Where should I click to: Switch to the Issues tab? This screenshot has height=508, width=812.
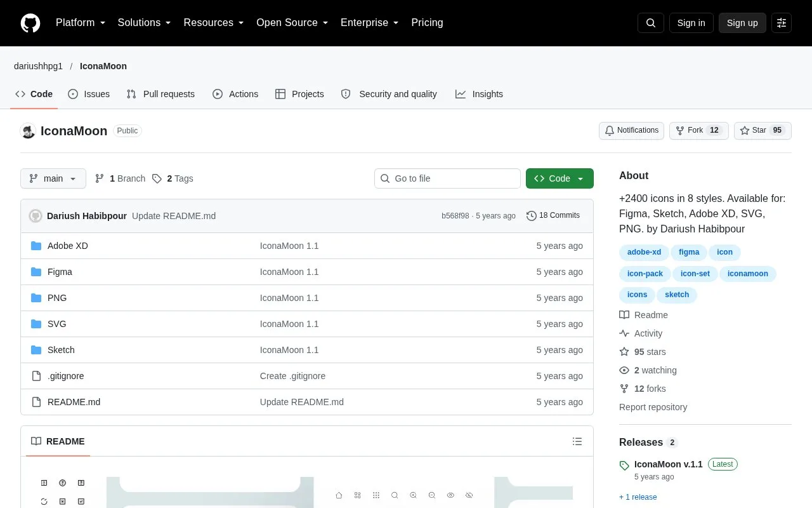click(89, 94)
